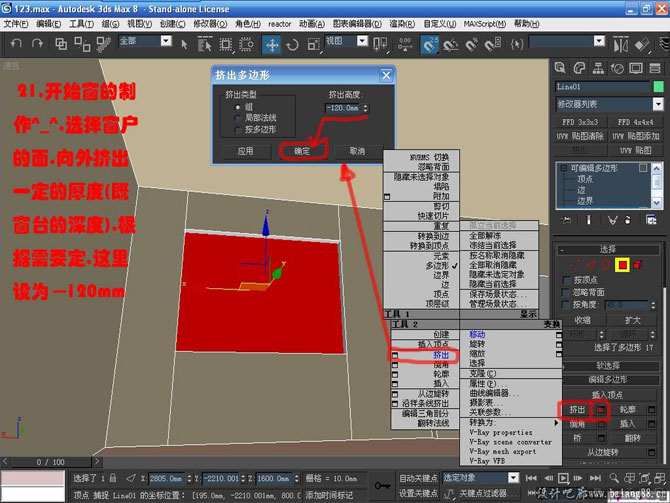The image size is (670, 503).
Task: Toggle the Percent Snap icon
Action: pos(471,44)
